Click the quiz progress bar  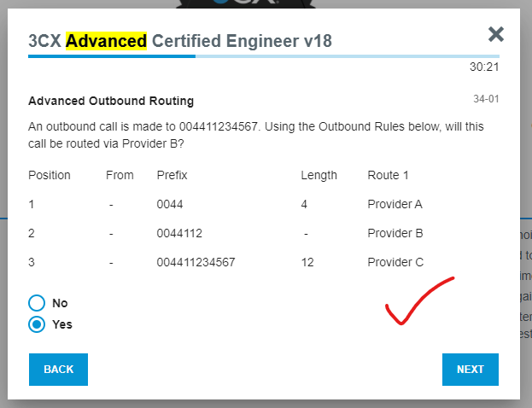tap(264, 56)
